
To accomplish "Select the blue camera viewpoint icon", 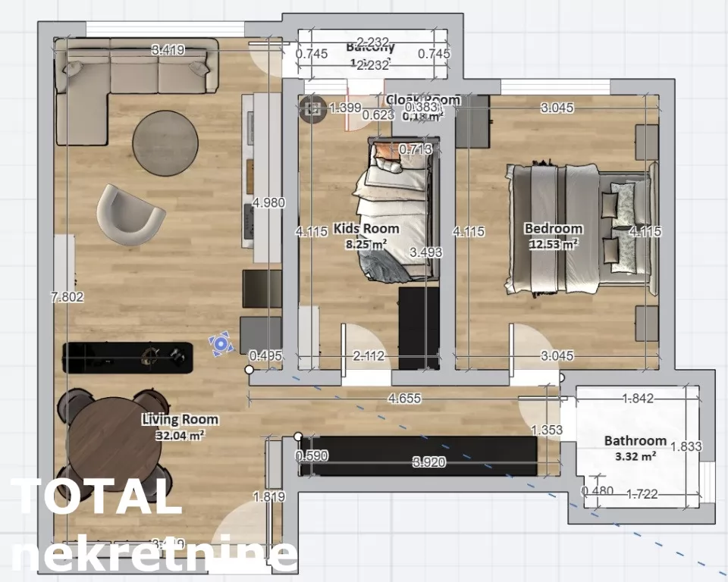I will click(x=221, y=344).
